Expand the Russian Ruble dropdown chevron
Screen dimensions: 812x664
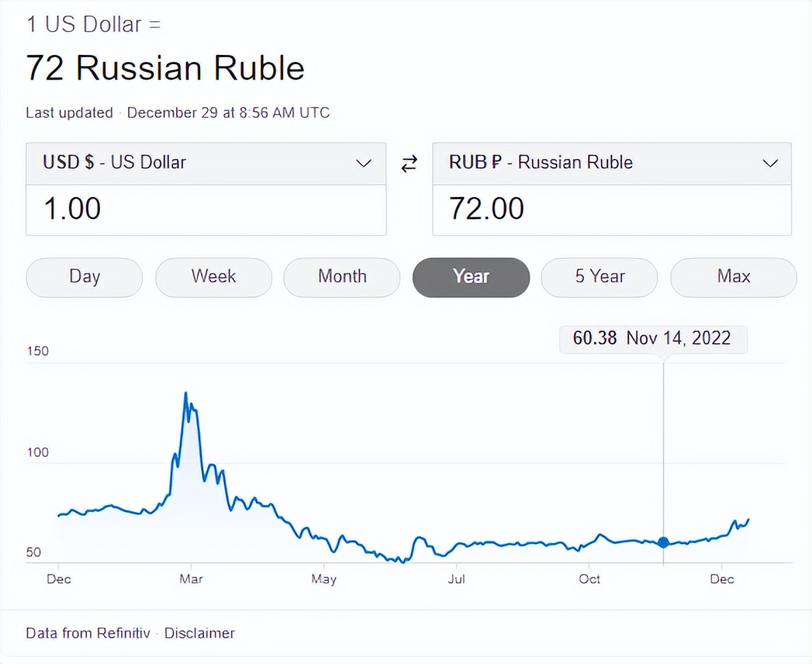[770, 164]
